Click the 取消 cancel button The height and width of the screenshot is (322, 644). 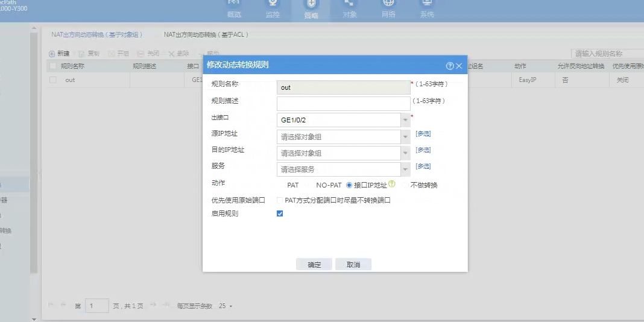353,265
